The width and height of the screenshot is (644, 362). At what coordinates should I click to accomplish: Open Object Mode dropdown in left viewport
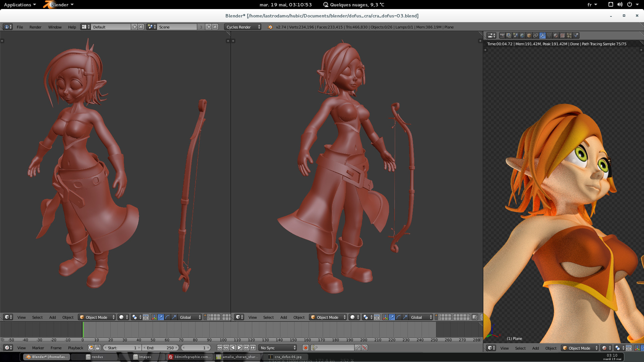click(97, 317)
